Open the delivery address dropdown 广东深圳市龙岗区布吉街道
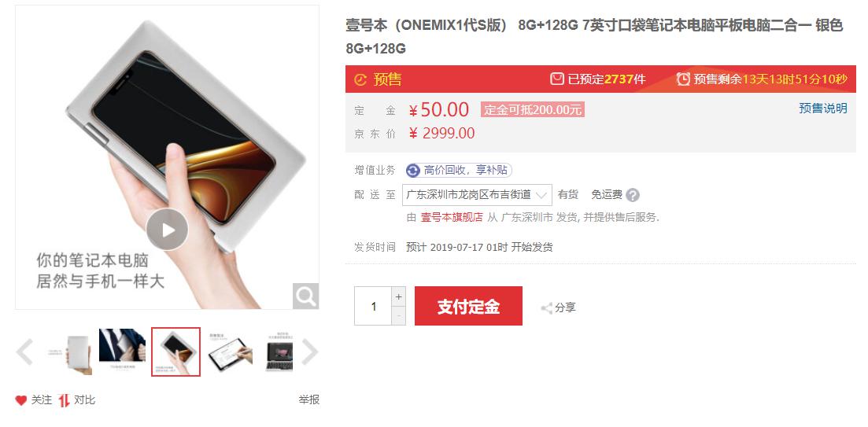This screenshot has height=427, width=868. click(477, 195)
